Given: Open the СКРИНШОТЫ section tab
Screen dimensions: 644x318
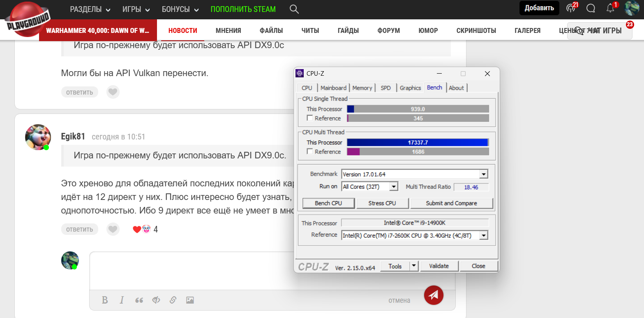Looking at the screenshot, I should pyautogui.click(x=476, y=30).
